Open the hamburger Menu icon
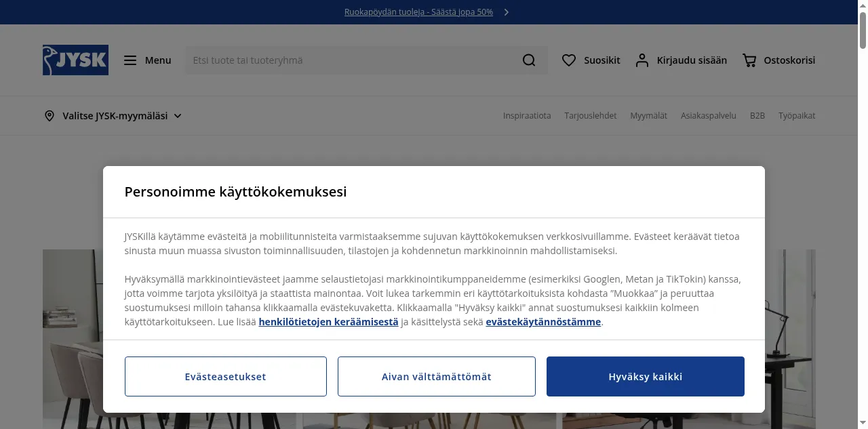 130,60
